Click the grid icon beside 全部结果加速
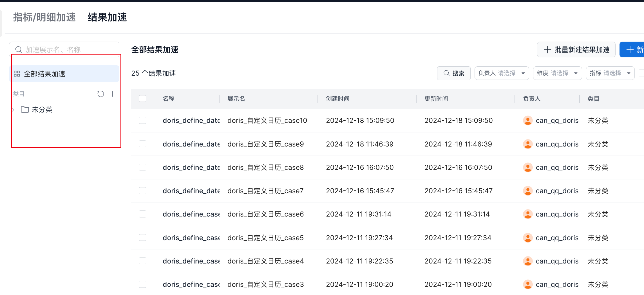 17,74
